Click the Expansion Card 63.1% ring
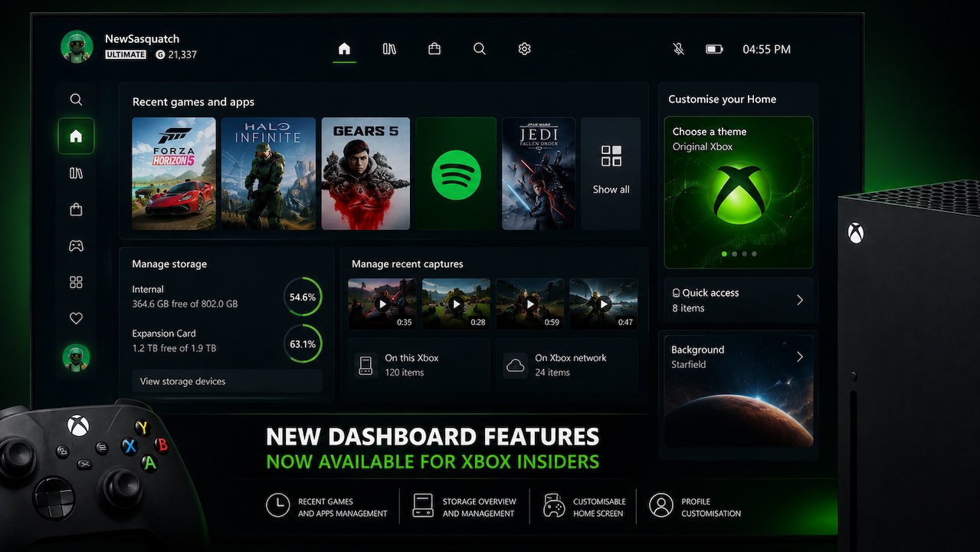The image size is (980, 552). (x=303, y=344)
